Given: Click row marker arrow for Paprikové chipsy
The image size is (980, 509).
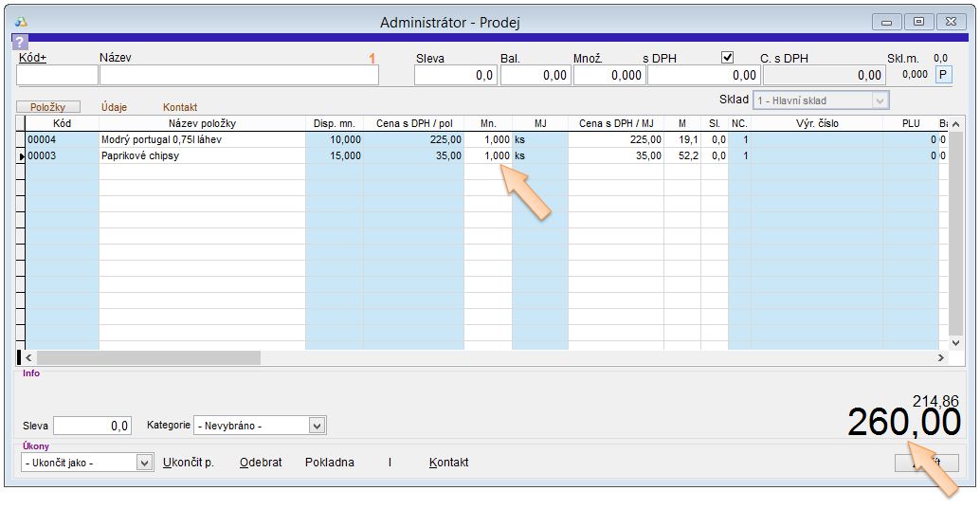Looking at the screenshot, I should [x=21, y=156].
